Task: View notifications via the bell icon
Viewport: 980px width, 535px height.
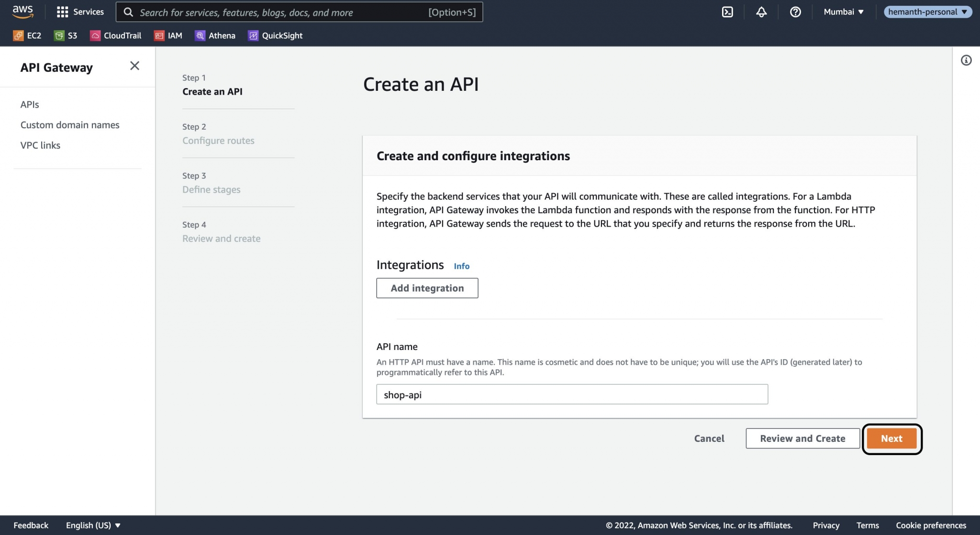Action: 761,12
